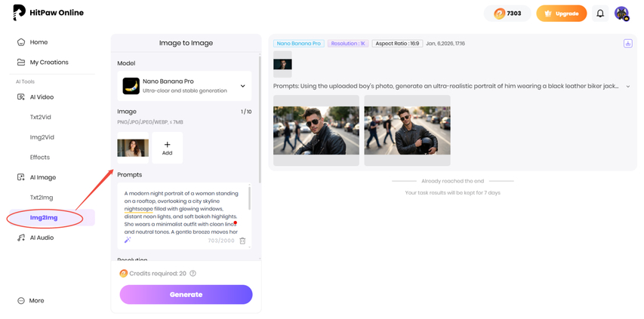This screenshot has width=644, height=319.
Task: Expand the full prompt text chevron
Action: pyautogui.click(x=628, y=87)
